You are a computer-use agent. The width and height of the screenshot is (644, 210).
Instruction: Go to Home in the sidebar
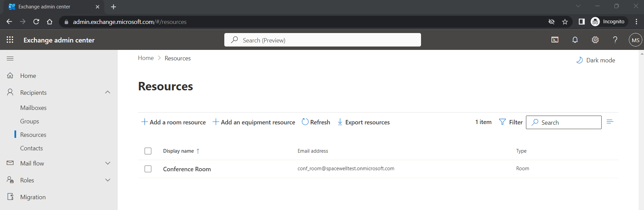[28, 76]
